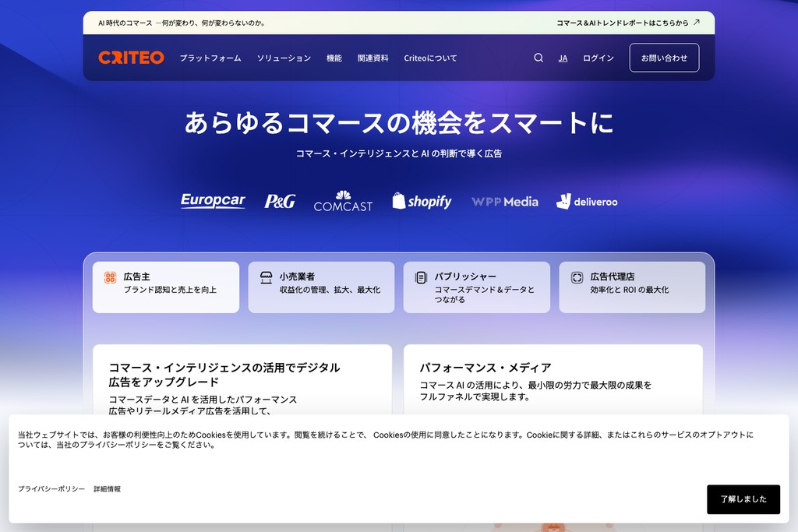Viewport: 798px width, 532px height.
Task: Click the subtitle コマース・インテリジェンスと AI の判断で導く広告
Action: pos(399,153)
